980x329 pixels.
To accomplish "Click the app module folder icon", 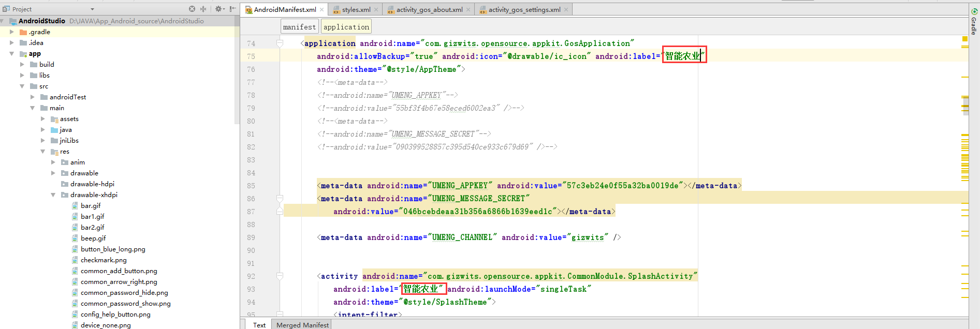I will point(23,54).
